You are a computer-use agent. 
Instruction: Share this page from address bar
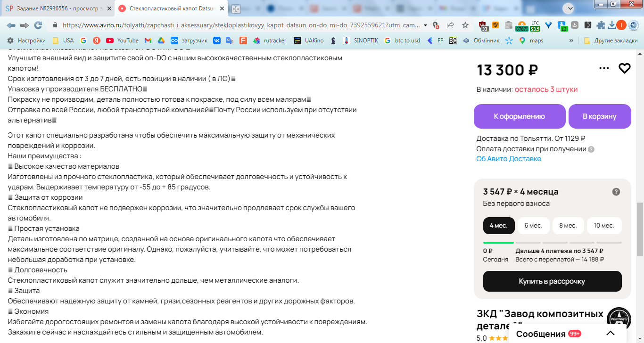451,25
